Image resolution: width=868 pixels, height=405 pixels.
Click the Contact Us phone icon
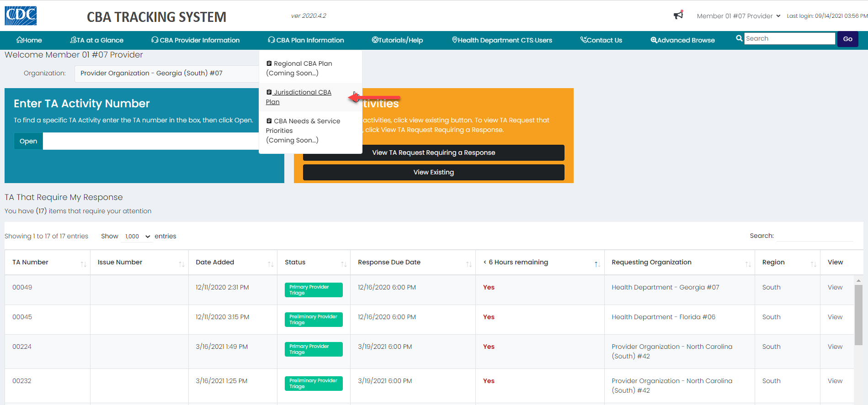tap(584, 40)
